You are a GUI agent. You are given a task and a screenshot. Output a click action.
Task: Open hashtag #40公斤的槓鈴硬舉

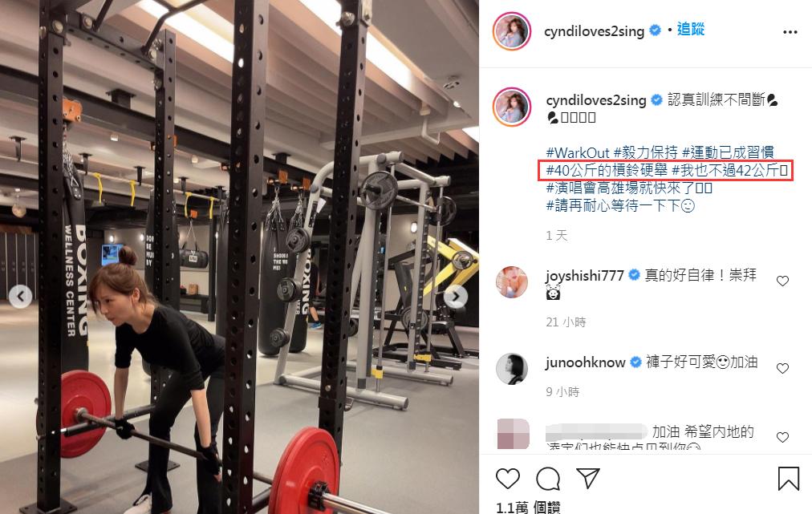pyautogui.click(x=607, y=170)
